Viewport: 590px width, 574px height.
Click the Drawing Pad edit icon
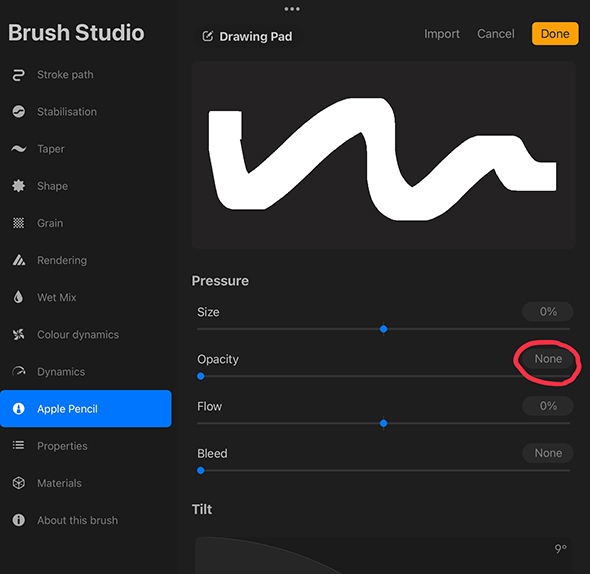[208, 37]
